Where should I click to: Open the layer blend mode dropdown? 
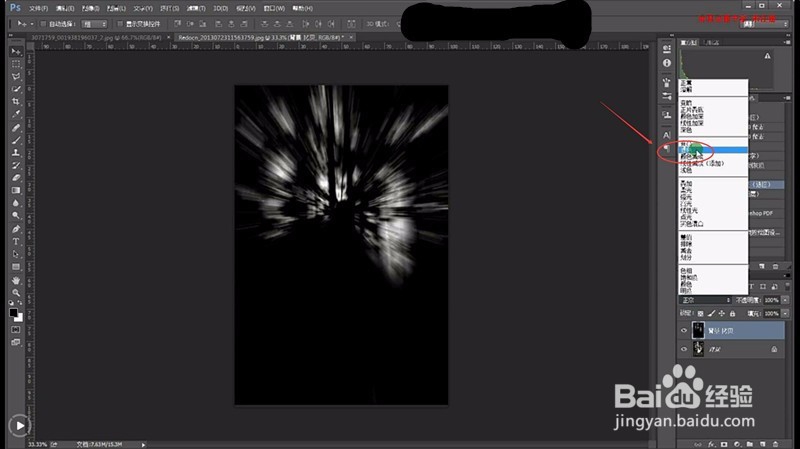(705, 301)
